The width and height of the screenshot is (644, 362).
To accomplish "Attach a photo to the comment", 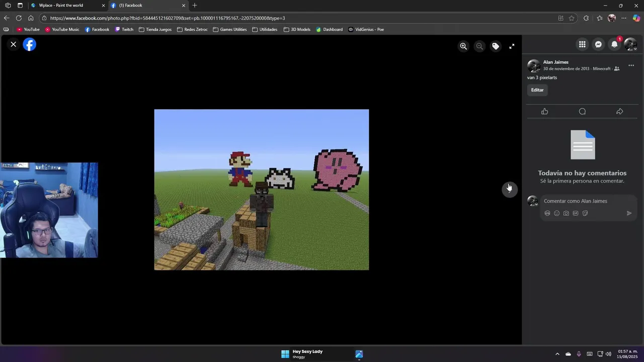I will [x=566, y=213].
